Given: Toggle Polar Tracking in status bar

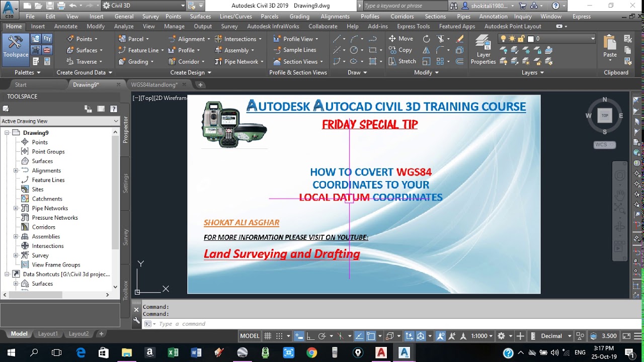Looking at the screenshot, I should click(322, 336).
